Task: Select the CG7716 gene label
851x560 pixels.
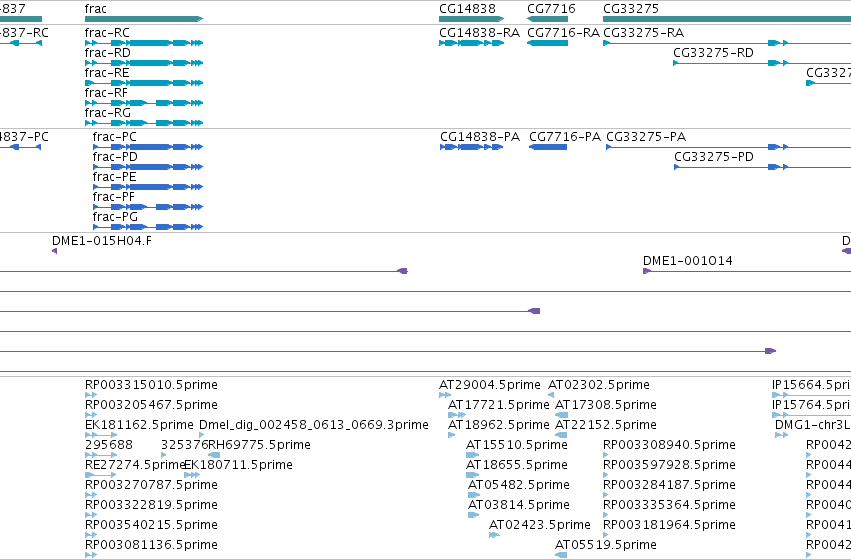Action: click(x=551, y=9)
